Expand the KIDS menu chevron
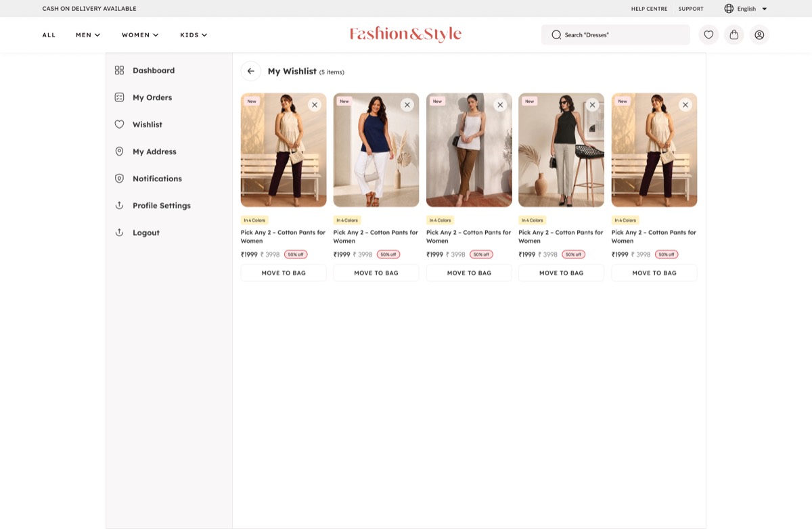Image resolution: width=812 pixels, height=529 pixels. [x=204, y=35]
